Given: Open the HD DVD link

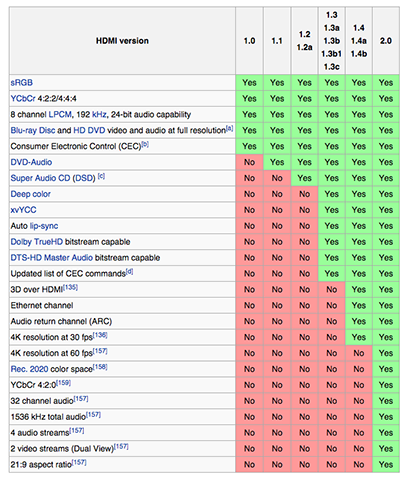Looking at the screenshot, I should point(89,130).
